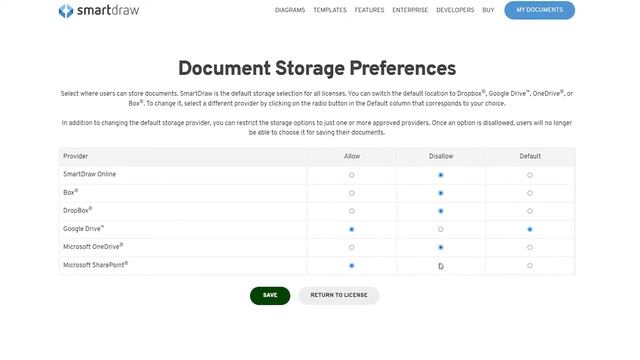The height and width of the screenshot is (360, 640).
Task: Open the Enterprise menu
Action: 410,10
